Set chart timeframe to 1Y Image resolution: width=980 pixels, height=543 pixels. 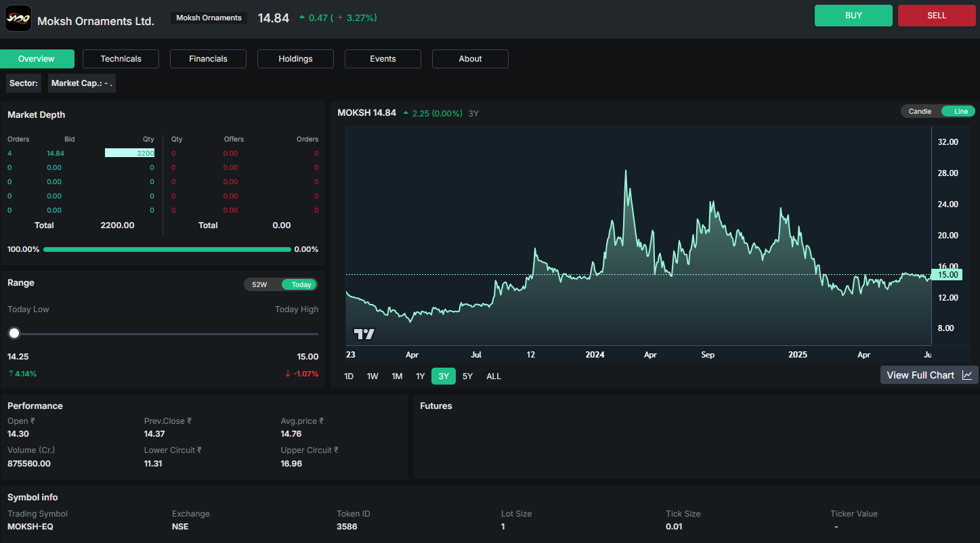pos(421,376)
